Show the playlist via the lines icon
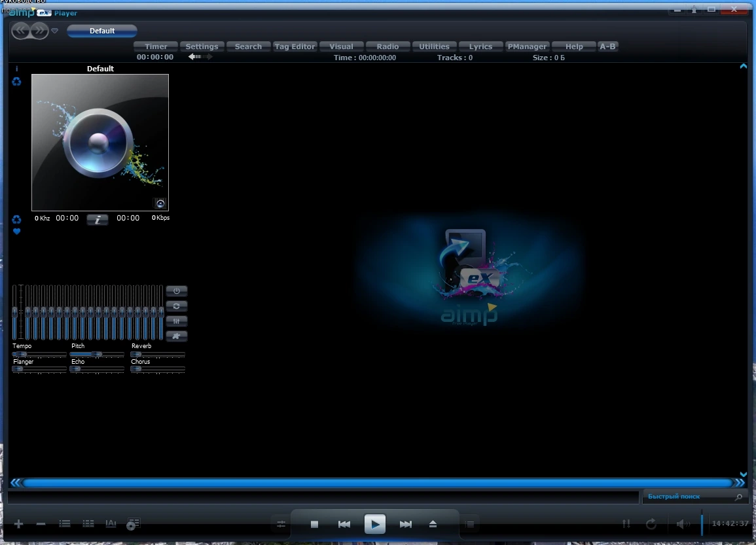The image size is (756, 545). click(469, 524)
